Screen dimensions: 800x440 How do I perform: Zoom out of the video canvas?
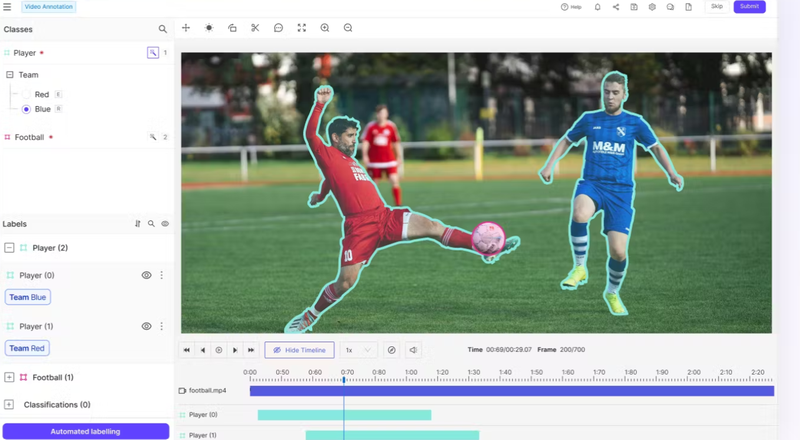[x=348, y=28]
